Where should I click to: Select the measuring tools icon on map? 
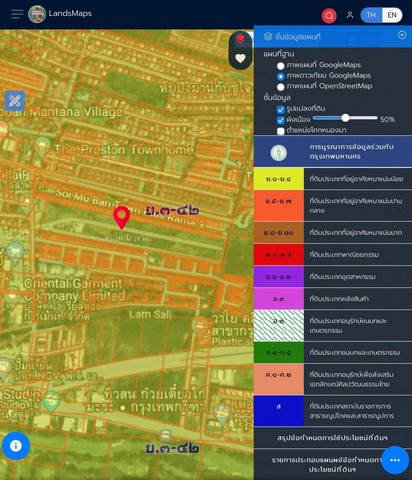tap(15, 101)
